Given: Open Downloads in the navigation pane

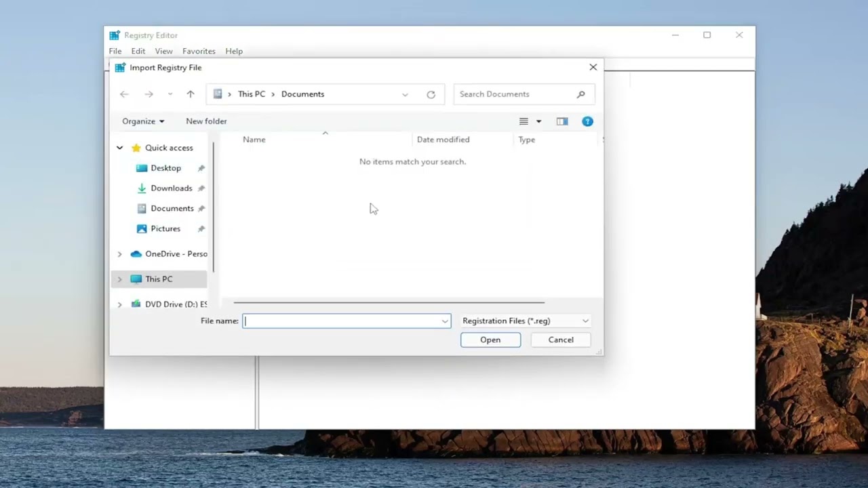Looking at the screenshot, I should pos(171,188).
